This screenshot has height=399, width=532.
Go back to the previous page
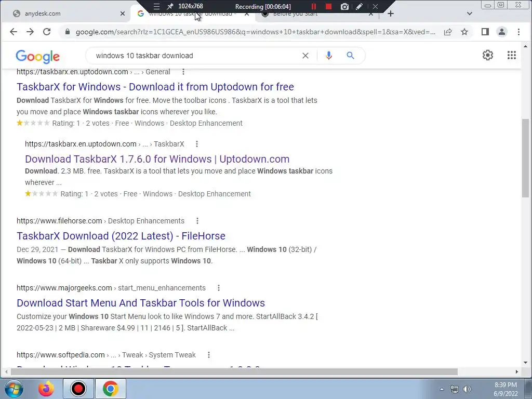tap(13, 32)
